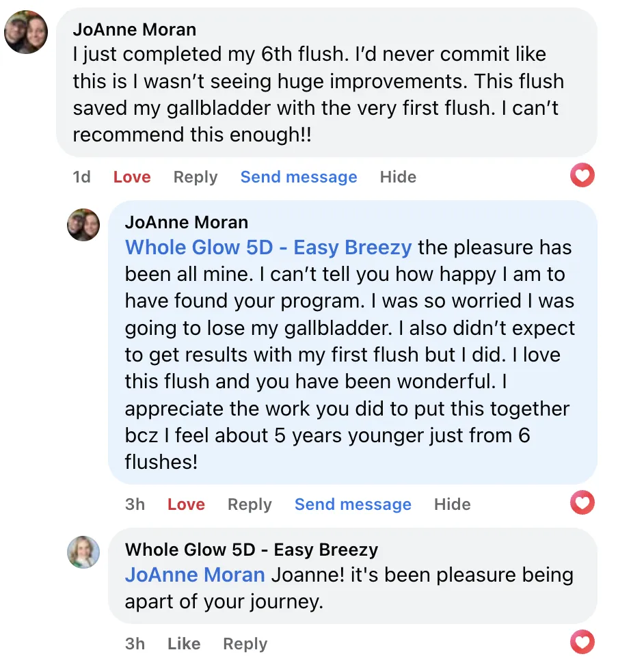Toggle Love on JoAnne's 3h reply
Viewport: 644px width, 663px height.
pyautogui.click(x=186, y=504)
